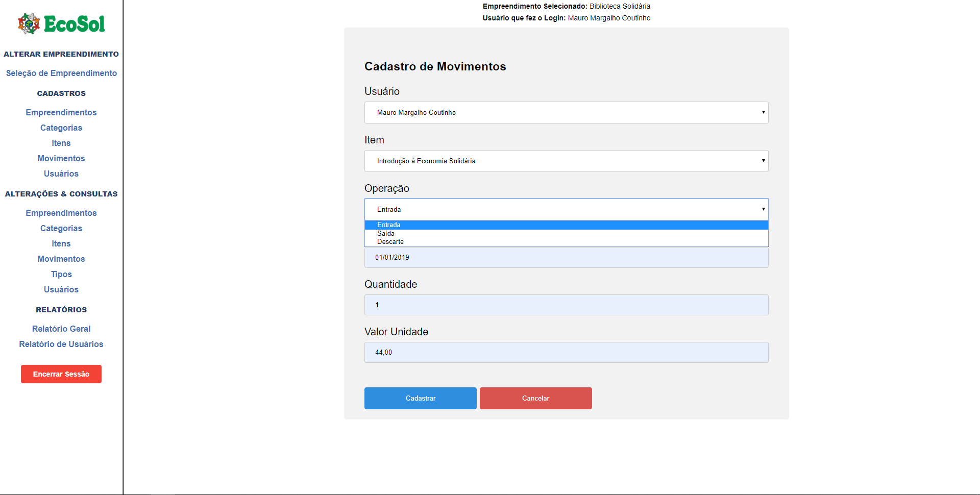The image size is (980, 495).
Task: Open Usuários under Alterações & Consultas
Action: tap(61, 289)
